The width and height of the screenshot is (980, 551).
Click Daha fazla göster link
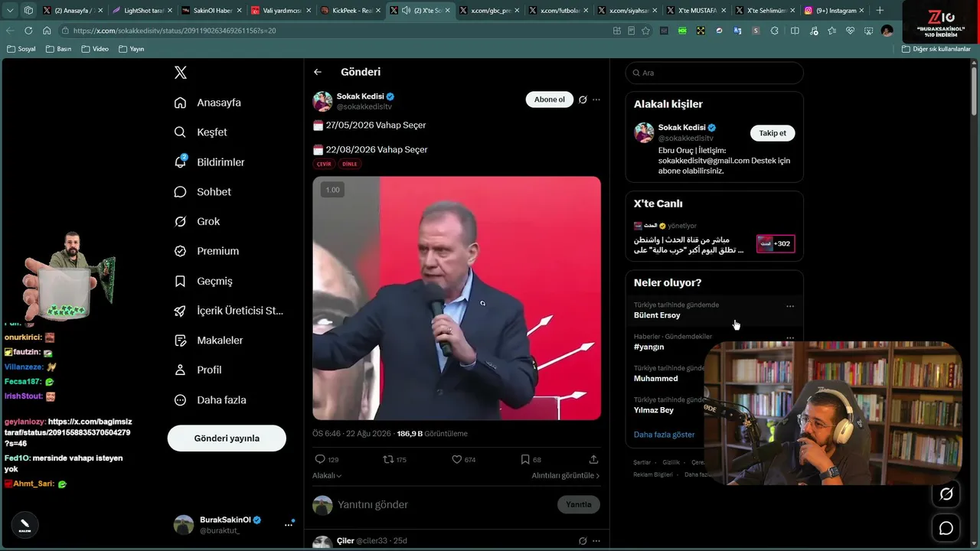tap(664, 435)
